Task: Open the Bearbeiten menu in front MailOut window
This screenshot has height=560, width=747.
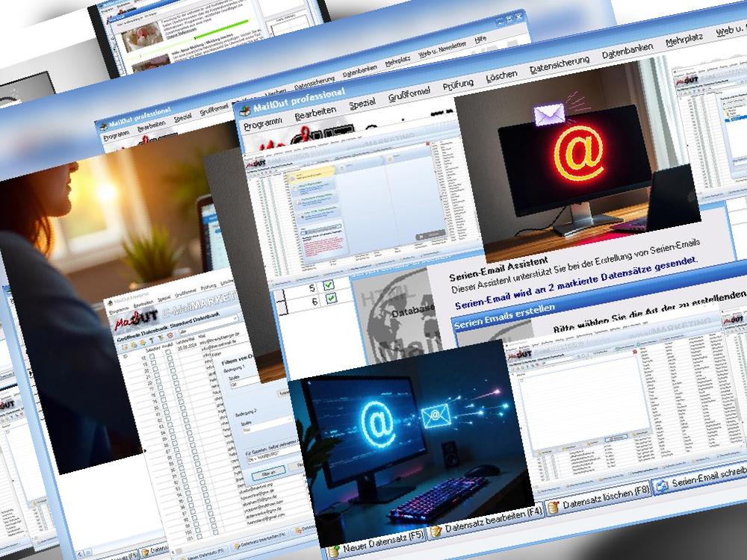Action: pos(315,113)
